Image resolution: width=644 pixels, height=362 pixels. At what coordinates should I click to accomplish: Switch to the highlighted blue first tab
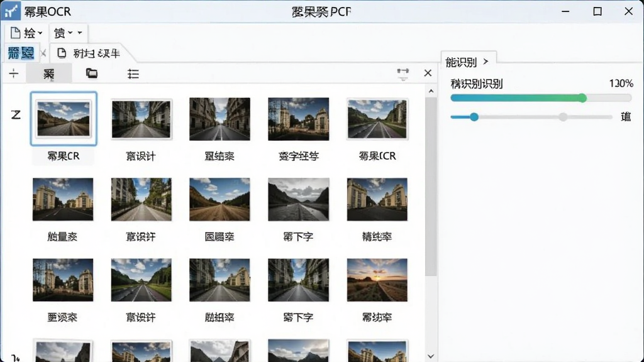(x=21, y=53)
